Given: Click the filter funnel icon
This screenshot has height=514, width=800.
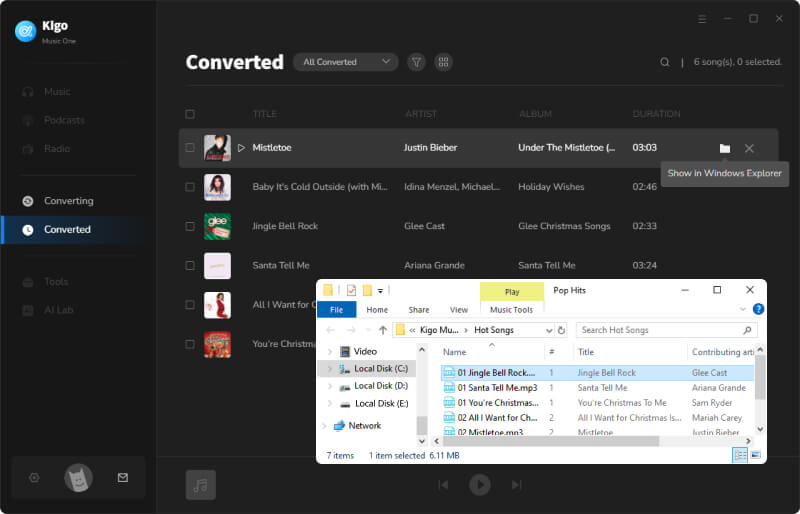Looking at the screenshot, I should pyautogui.click(x=416, y=62).
